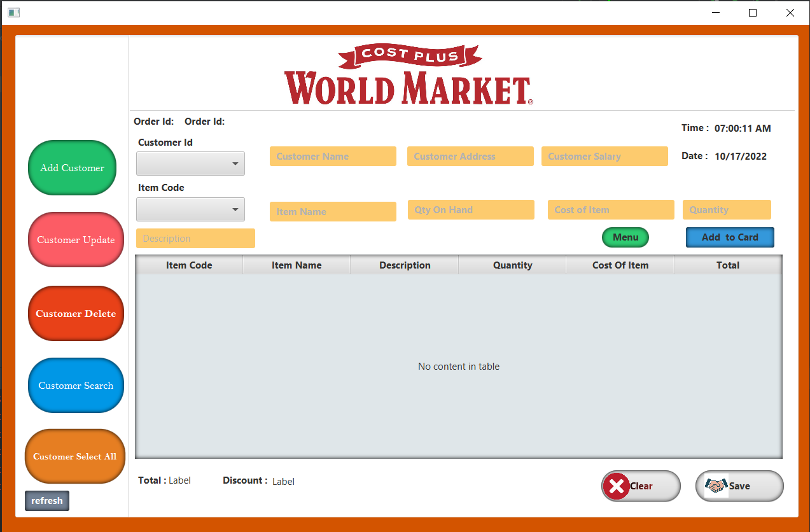The image size is (810, 532).
Task: Click the 'Item Code' label above combo box
Action: coord(161,188)
